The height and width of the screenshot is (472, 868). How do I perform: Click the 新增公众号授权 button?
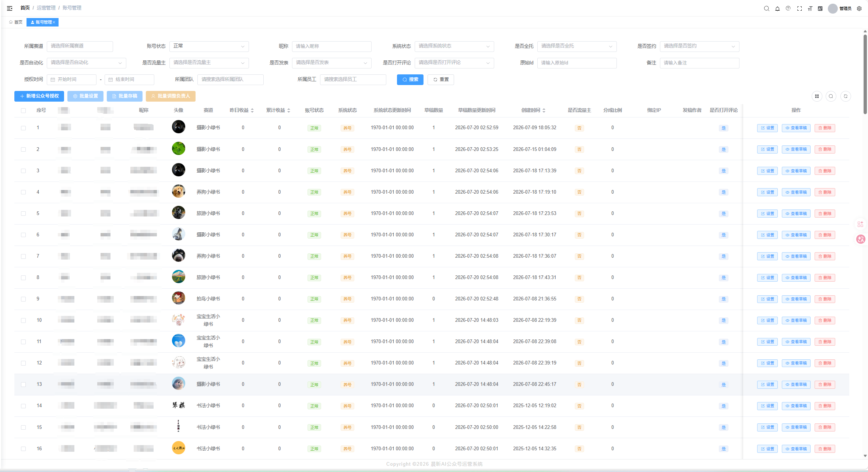[x=39, y=96]
